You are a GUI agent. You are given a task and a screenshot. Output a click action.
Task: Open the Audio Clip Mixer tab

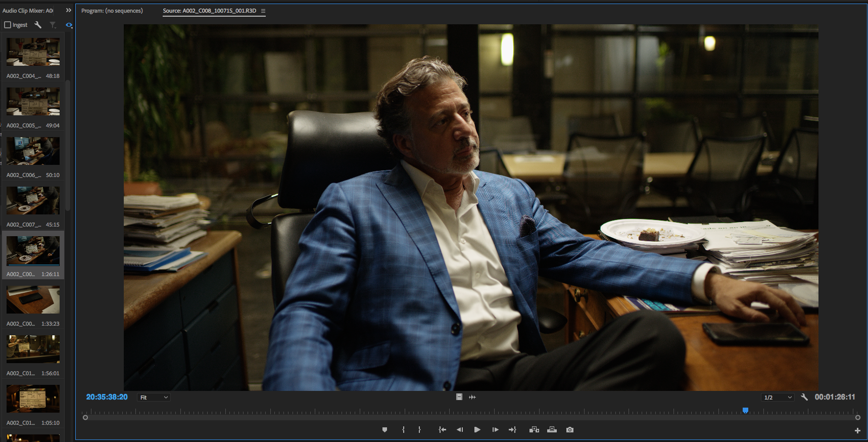pyautogui.click(x=28, y=11)
